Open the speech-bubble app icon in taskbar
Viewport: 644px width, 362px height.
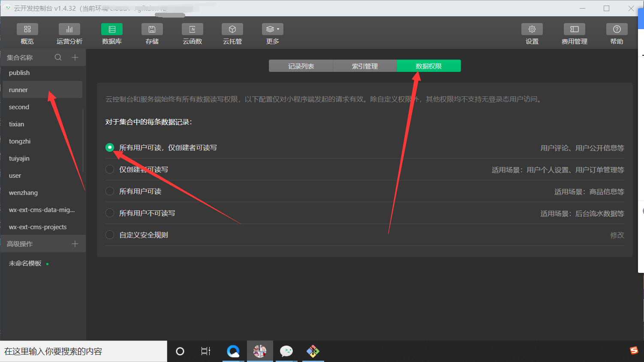click(286, 351)
